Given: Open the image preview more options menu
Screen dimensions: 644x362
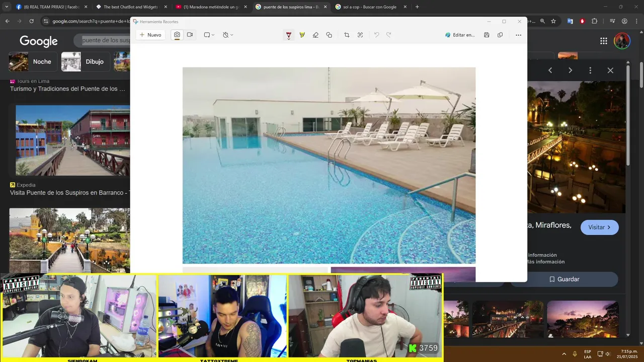Looking at the screenshot, I should pyautogui.click(x=590, y=70).
